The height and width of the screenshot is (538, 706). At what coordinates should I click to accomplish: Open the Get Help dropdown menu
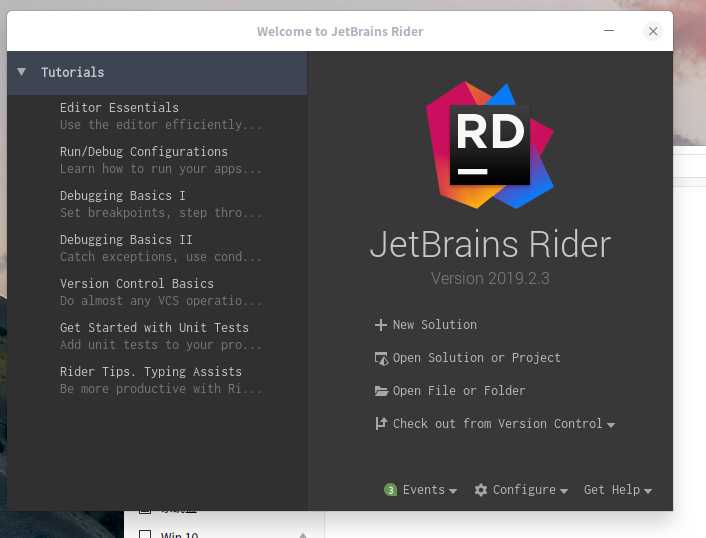coord(618,490)
